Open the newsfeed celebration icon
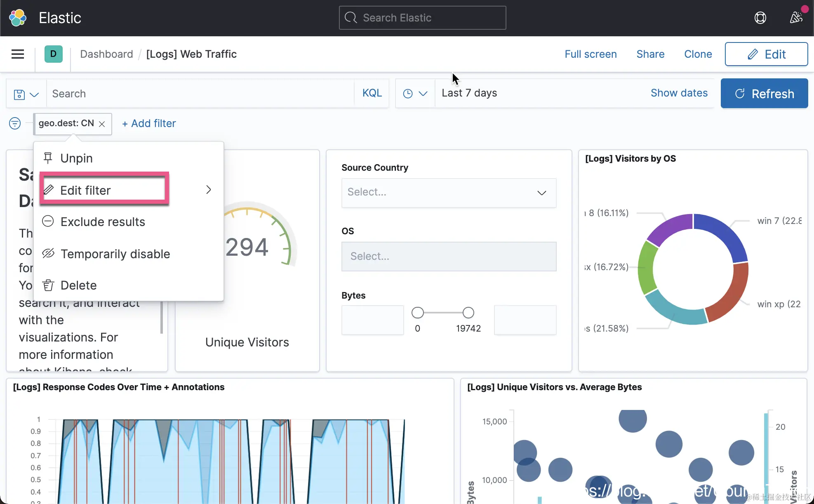Image resolution: width=814 pixels, height=504 pixels. click(x=796, y=18)
